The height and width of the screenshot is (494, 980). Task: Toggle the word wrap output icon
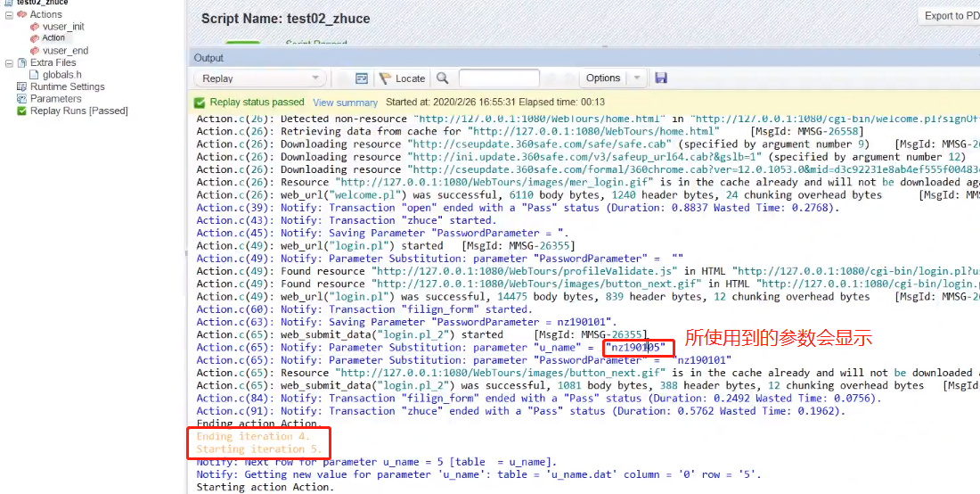click(361, 78)
